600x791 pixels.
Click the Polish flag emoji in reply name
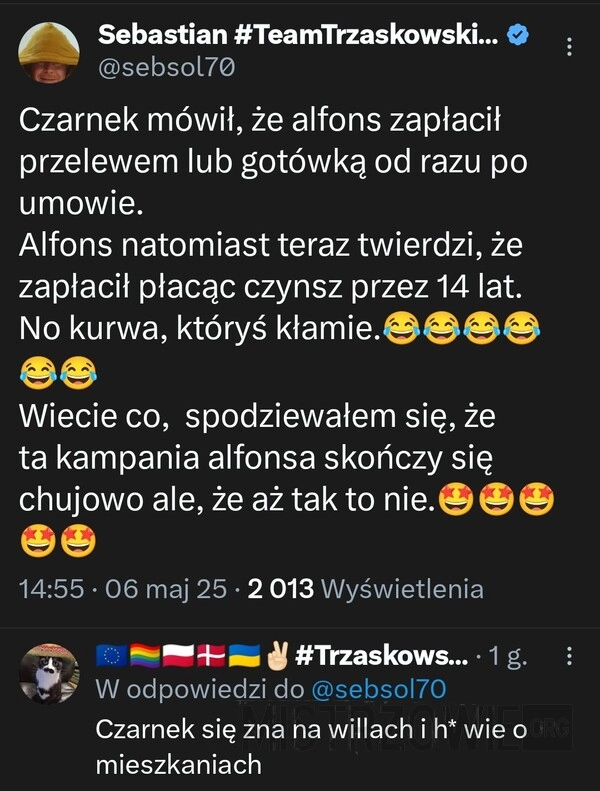click(x=178, y=656)
